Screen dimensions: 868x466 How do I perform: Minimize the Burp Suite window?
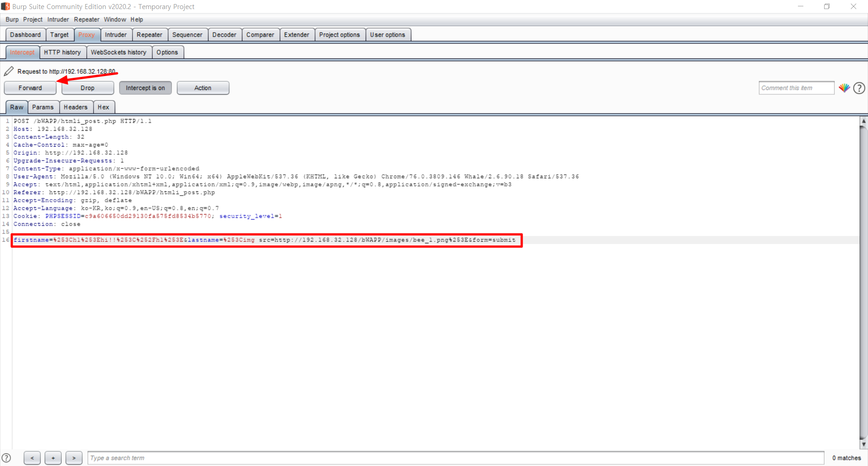[x=801, y=6]
